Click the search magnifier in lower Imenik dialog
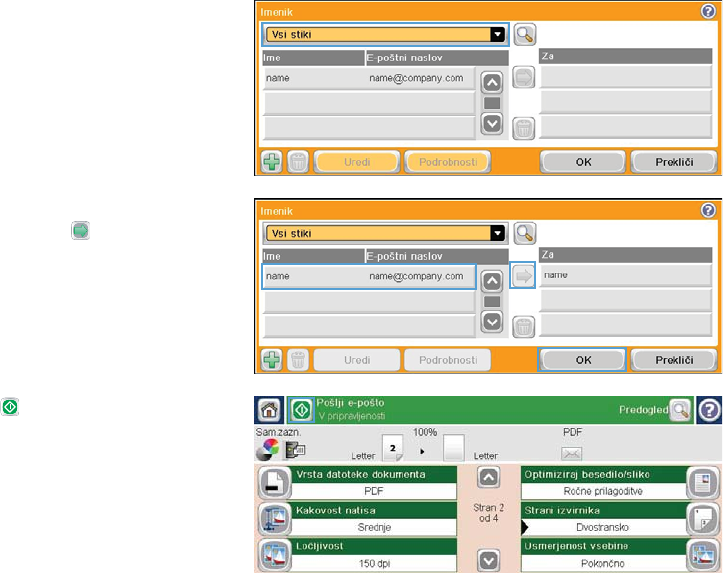 pyautogui.click(x=524, y=233)
